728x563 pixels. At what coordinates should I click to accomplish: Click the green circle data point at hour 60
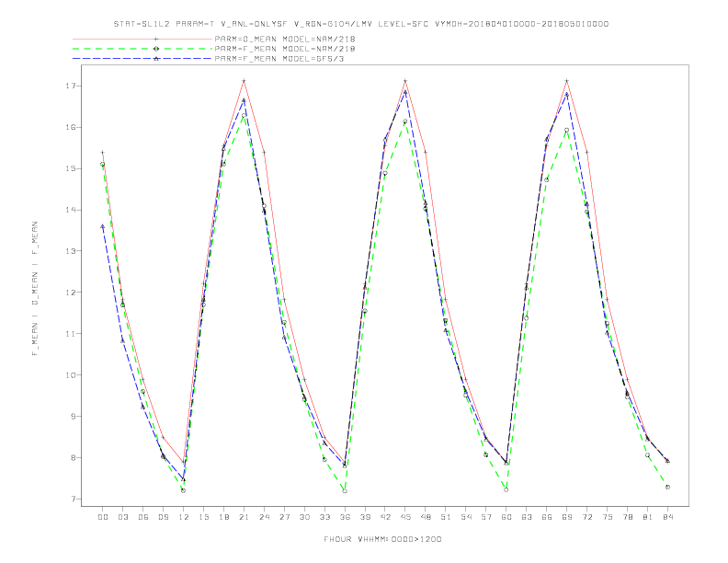click(506, 489)
